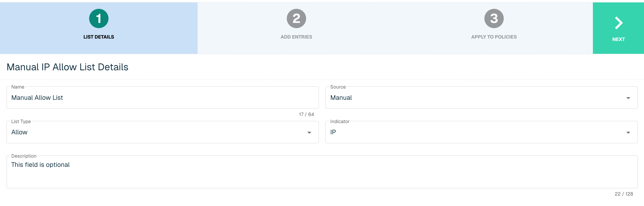Click the 17 / 64 character counter

tap(306, 114)
